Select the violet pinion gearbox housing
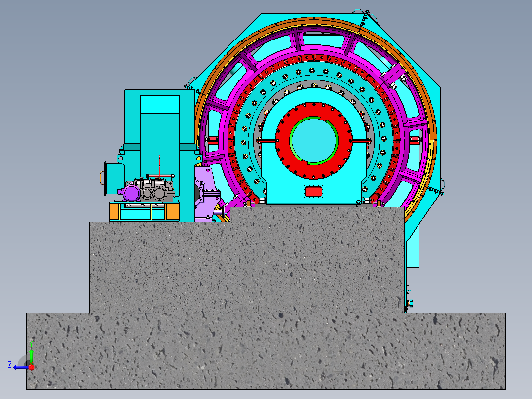 [x=207, y=195]
